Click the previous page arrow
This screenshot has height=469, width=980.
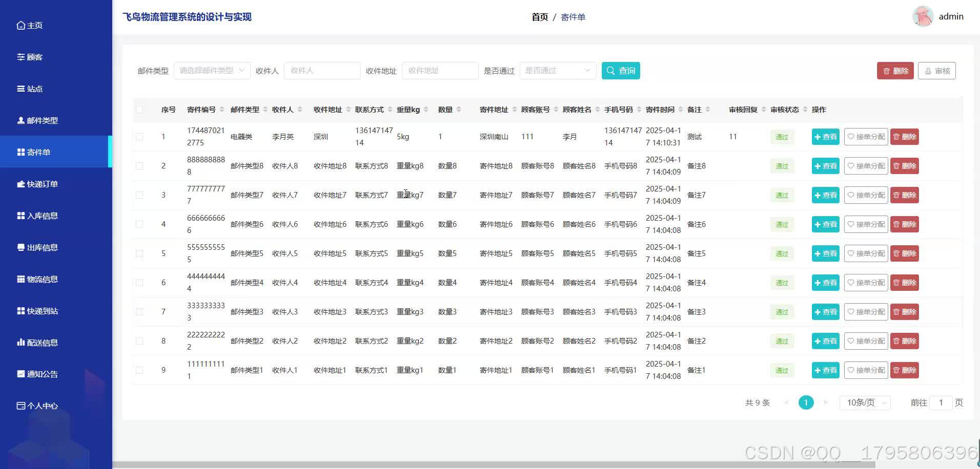pyautogui.click(x=786, y=402)
